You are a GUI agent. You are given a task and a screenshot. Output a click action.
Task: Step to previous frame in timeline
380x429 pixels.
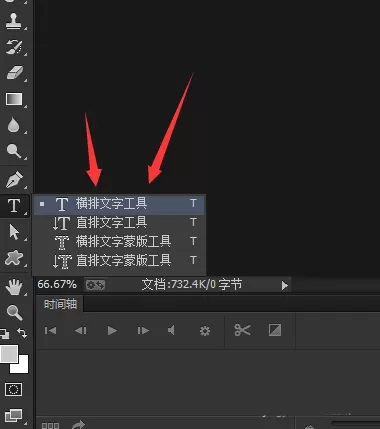click(x=81, y=330)
